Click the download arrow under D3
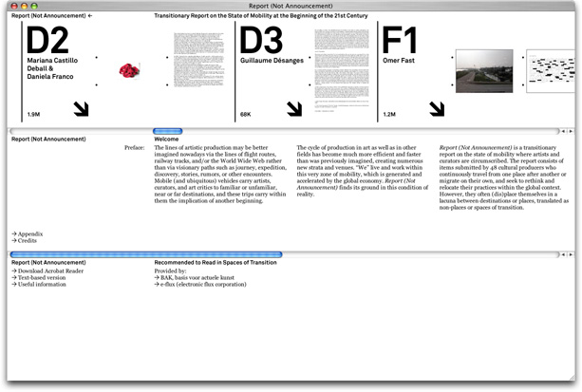 click(x=294, y=109)
